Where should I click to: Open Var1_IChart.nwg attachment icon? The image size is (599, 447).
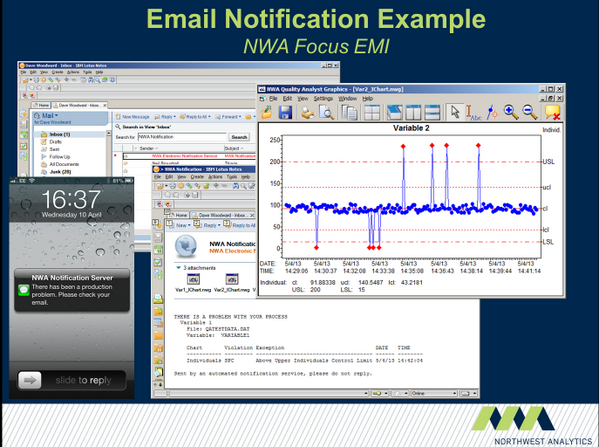pyautogui.click(x=193, y=279)
